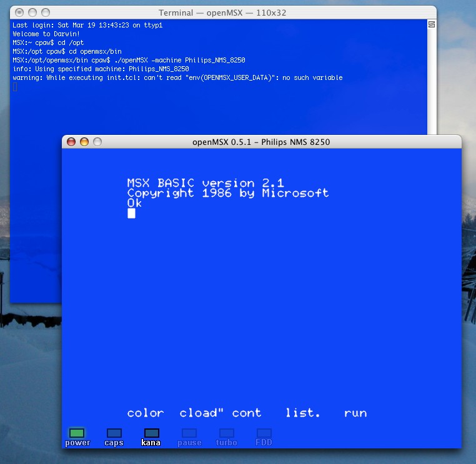The image size is (476, 464).
Task: Click the 'cont' function key label
Action: tap(247, 413)
